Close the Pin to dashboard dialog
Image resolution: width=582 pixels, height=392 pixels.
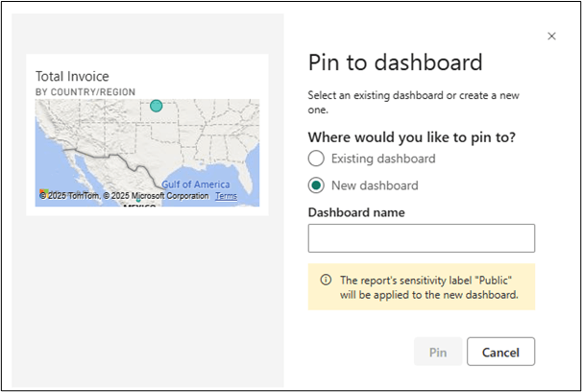551,37
